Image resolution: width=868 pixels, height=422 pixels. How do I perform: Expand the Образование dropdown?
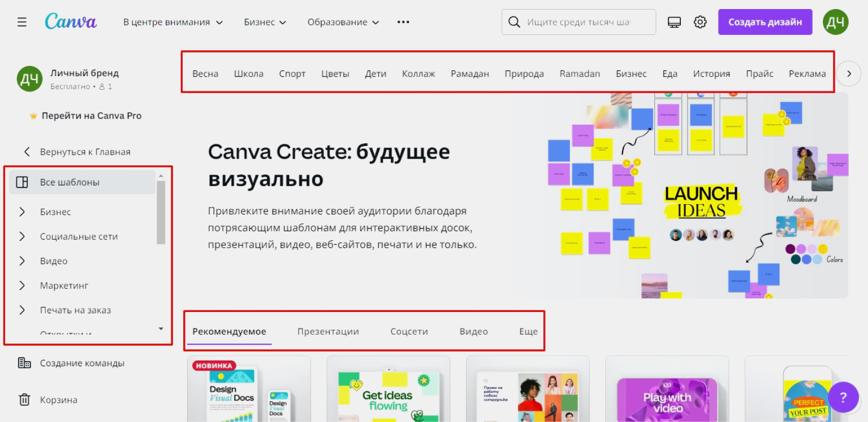(343, 22)
